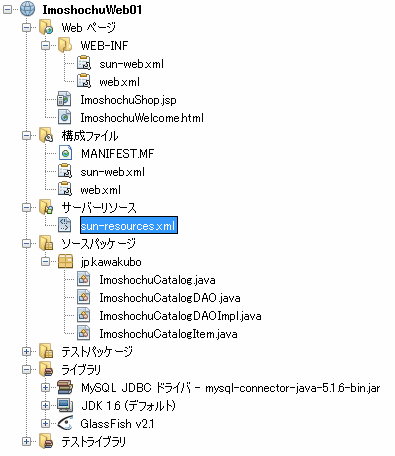Select ImoshochuCatalogDAO.java file name
The height and width of the screenshot is (456, 395).
point(170,298)
